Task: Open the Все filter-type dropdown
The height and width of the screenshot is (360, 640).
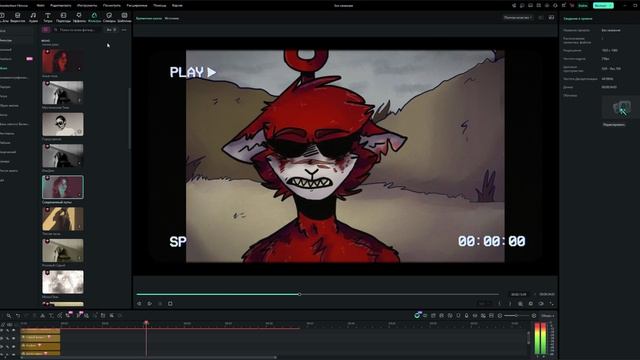Action: click(x=111, y=30)
